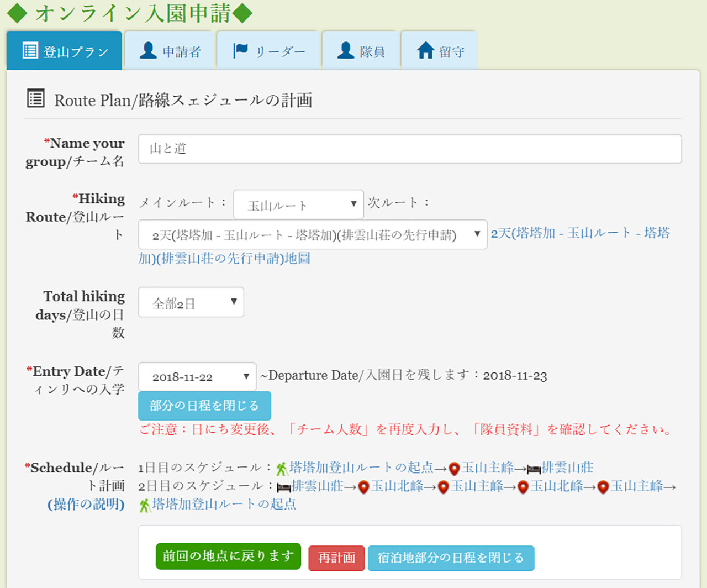Open the 操作の説明 help link
This screenshot has height=588, width=707.
click(86, 505)
